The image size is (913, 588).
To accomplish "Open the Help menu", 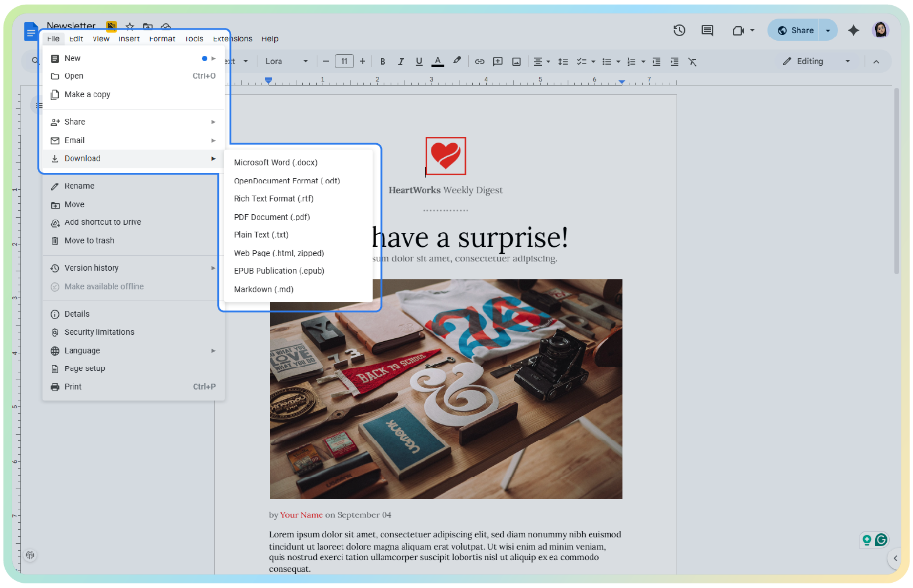I will [270, 39].
